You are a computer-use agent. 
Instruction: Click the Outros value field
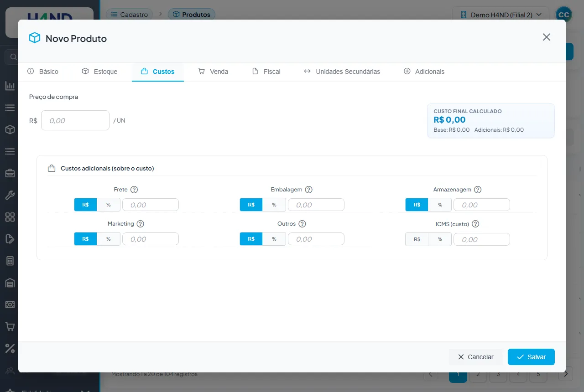(x=316, y=239)
